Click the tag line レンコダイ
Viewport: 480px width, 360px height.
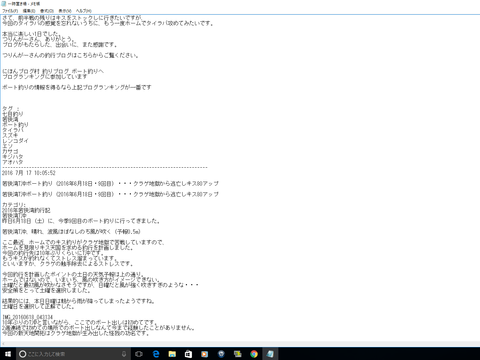[x=15, y=141]
